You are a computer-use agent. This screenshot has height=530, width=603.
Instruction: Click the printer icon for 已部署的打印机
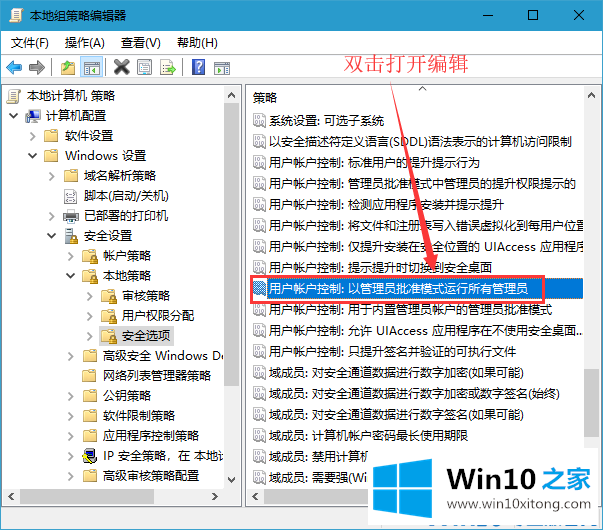point(71,215)
